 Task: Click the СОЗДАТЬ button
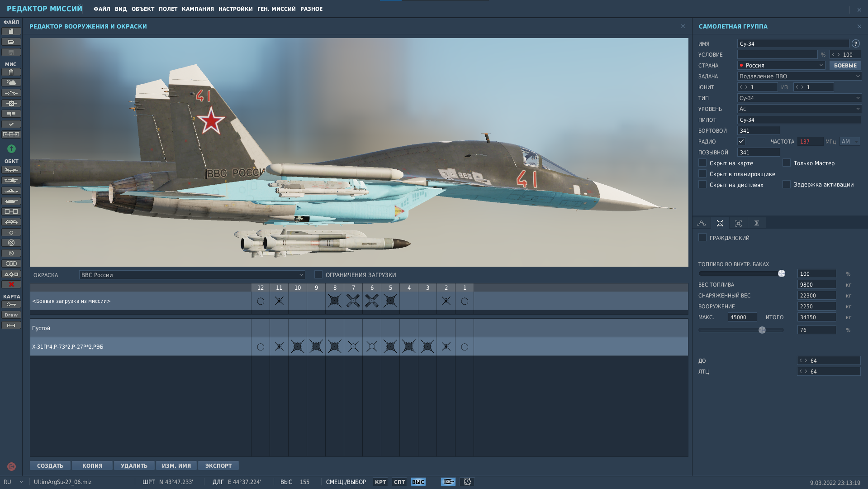tap(50, 465)
